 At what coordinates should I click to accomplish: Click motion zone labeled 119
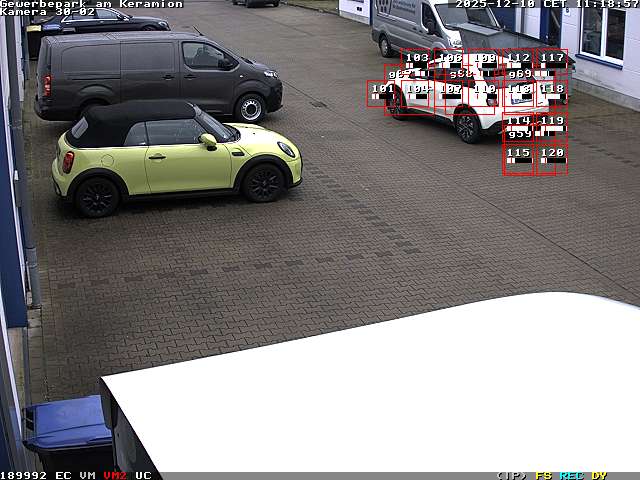(x=552, y=125)
